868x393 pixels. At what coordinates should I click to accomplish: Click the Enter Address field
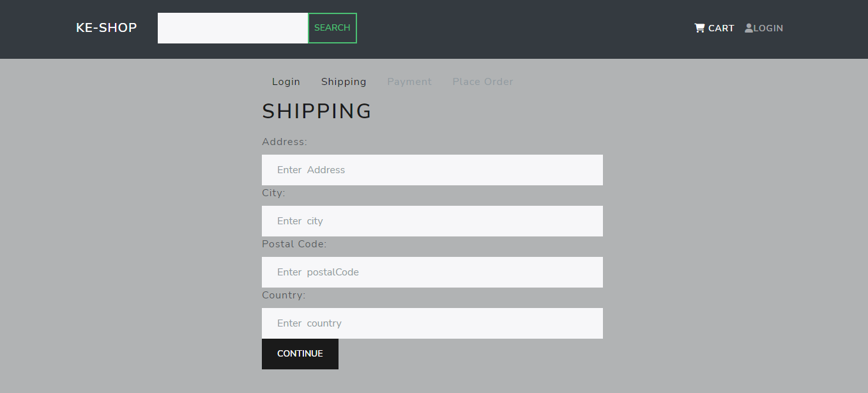point(432,169)
